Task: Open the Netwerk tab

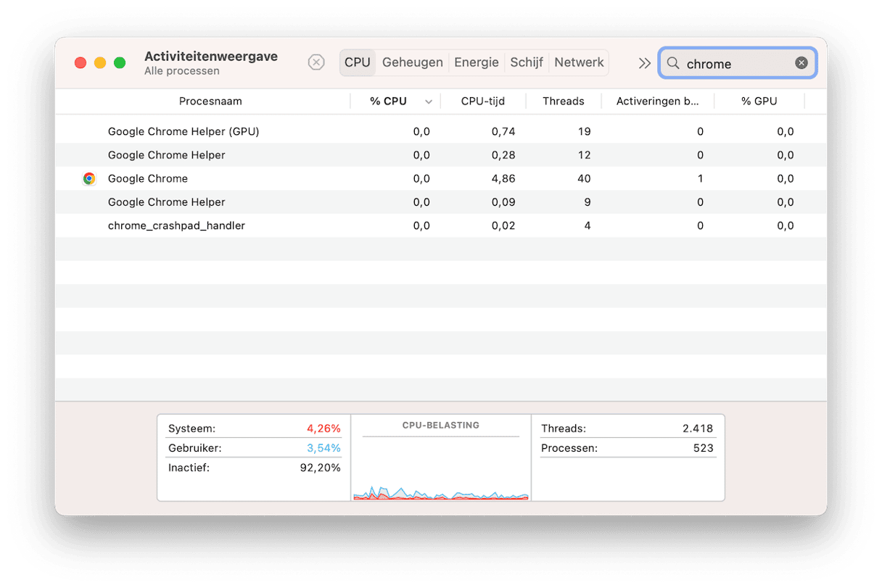Action: coord(579,62)
